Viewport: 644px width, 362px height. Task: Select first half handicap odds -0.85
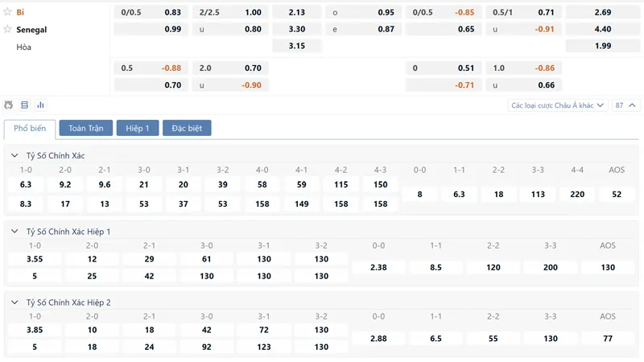click(x=444, y=12)
